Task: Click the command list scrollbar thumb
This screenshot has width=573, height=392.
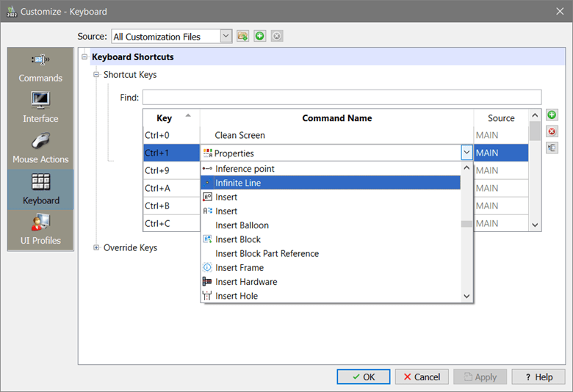Action: [466, 224]
